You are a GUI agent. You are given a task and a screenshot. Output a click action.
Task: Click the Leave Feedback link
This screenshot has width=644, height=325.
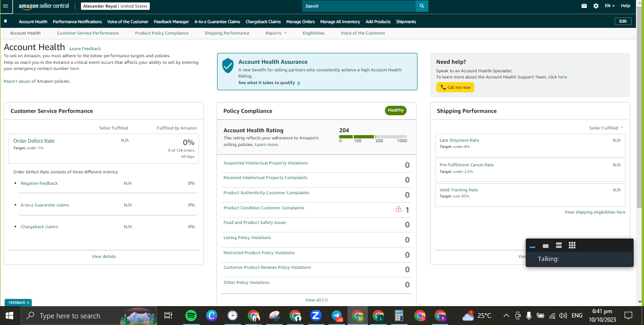point(85,49)
